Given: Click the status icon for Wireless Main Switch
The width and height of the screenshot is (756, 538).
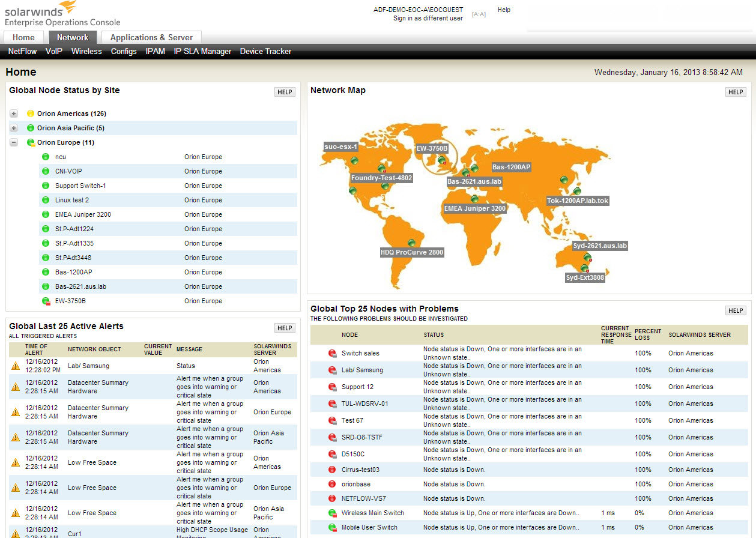Looking at the screenshot, I should (x=332, y=513).
